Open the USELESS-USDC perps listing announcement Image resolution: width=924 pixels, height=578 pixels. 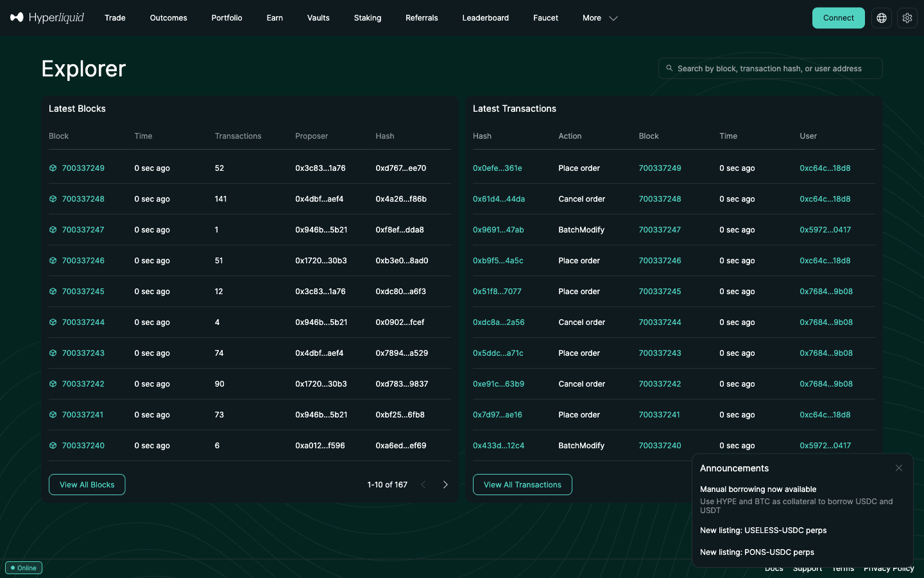[764, 530]
